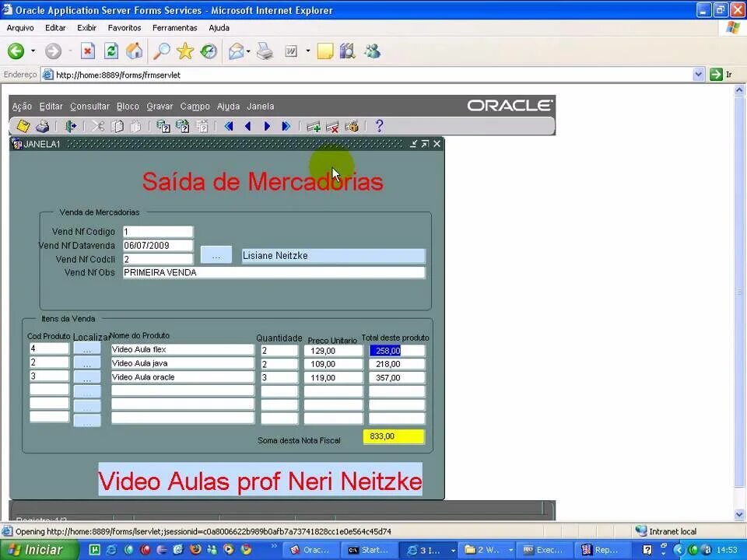The height and width of the screenshot is (560, 747).
Task: Click the IE Messenger people icon
Action: coord(372,51)
